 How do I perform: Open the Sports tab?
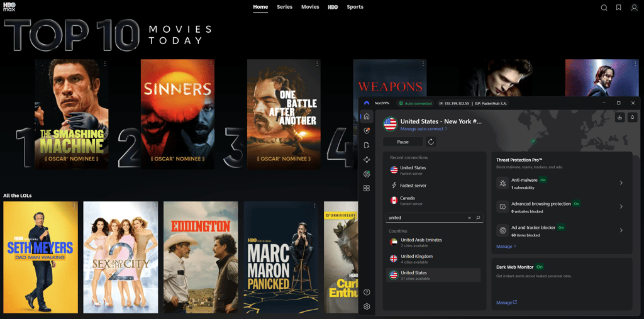point(355,7)
